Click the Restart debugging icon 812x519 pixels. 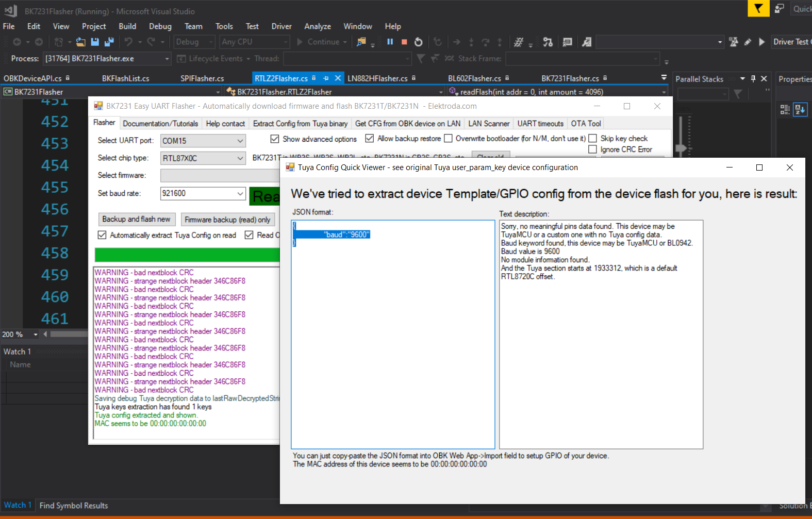419,42
